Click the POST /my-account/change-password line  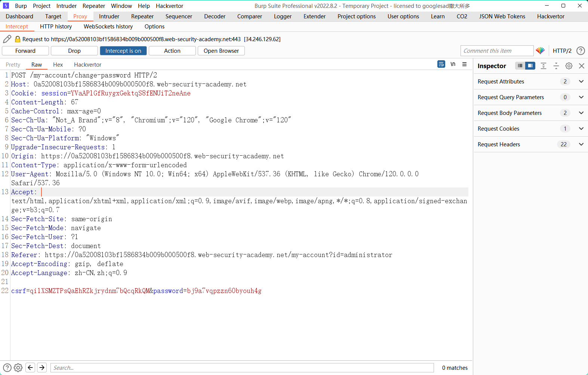click(x=84, y=75)
